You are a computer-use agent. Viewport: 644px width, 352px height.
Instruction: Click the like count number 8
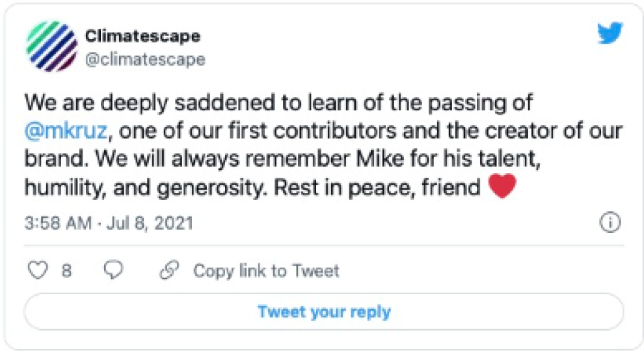pos(66,271)
